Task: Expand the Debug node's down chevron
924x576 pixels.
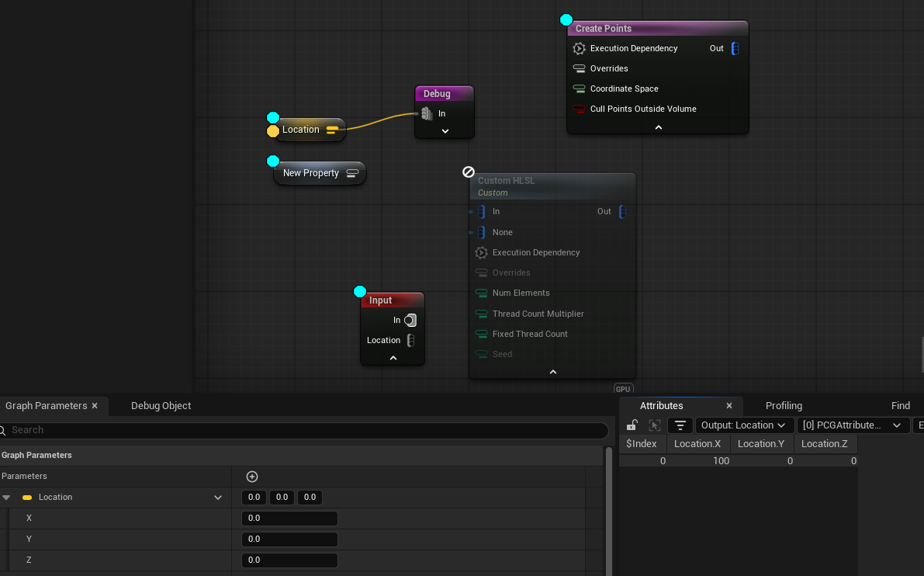Action: point(445,131)
